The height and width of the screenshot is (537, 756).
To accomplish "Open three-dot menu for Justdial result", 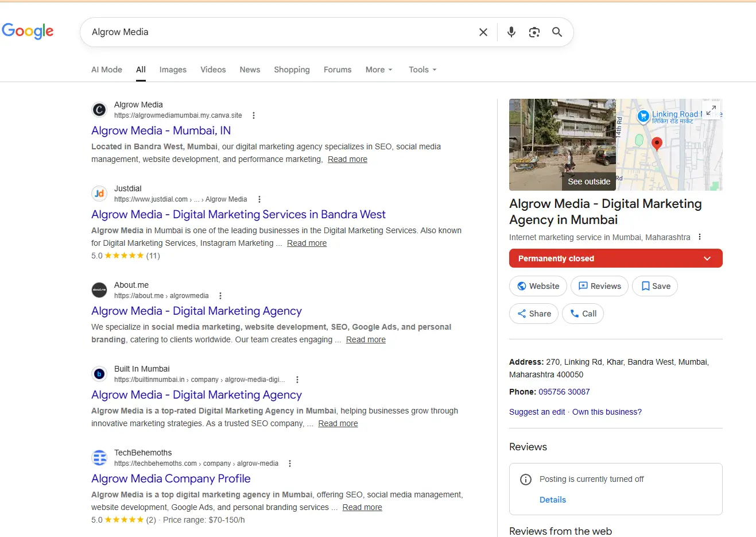I will (259, 199).
